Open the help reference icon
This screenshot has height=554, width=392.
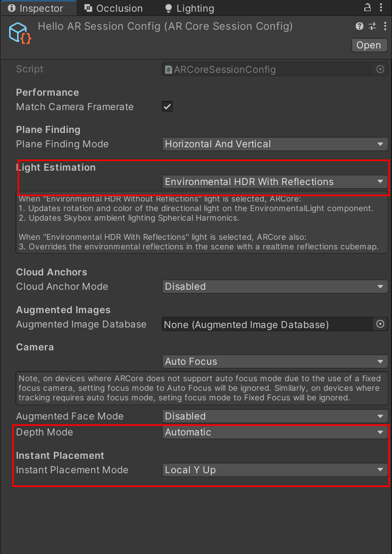point(360,26)
